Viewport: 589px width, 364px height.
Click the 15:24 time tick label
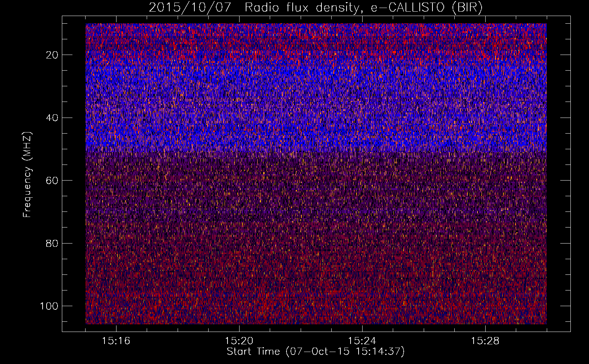click(362, 341)
